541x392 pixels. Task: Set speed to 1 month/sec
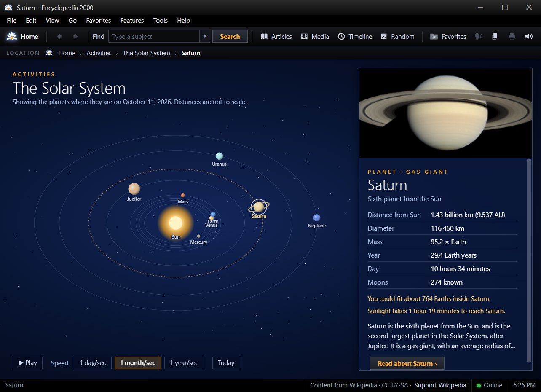point(138,363)
